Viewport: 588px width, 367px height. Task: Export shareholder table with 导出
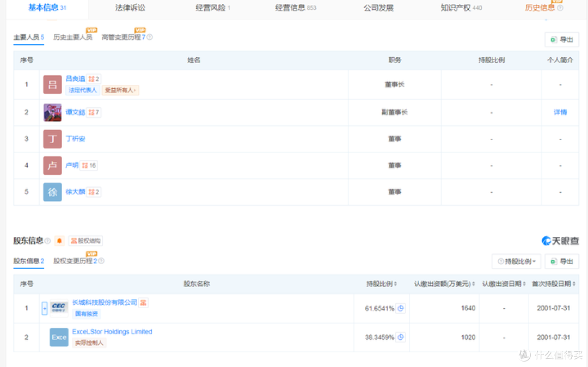562,261
